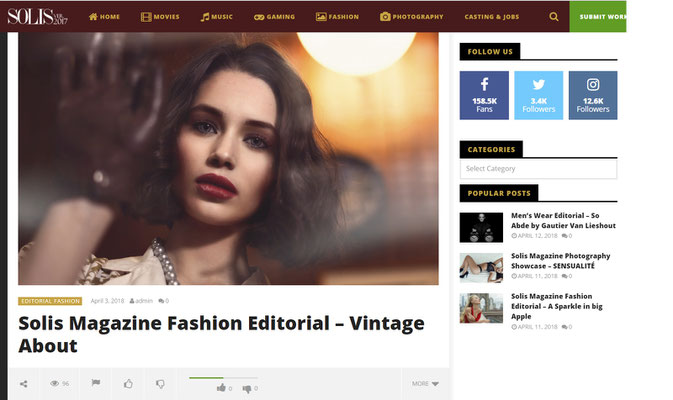Image resolution: width=673 pixels, height=400 pixels.
Task: Click the April 3, 2018 post date
Action: click(x=107, y=301)
